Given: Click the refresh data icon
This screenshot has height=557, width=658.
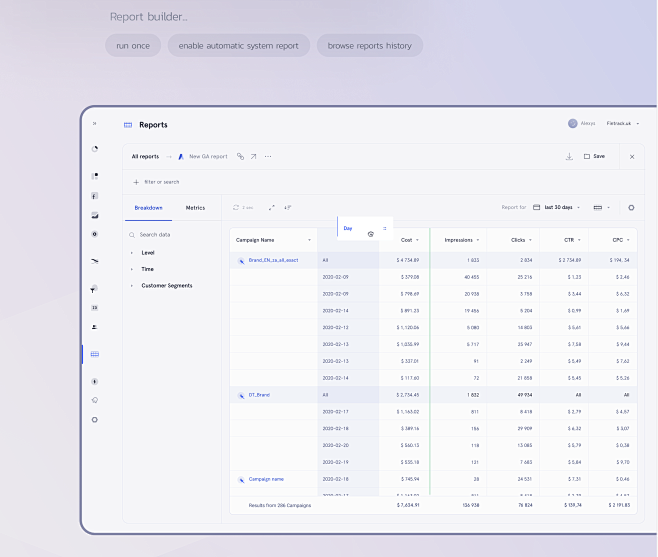Looking at the screenshot, I should pyautogui.click(x=236, y=207).
